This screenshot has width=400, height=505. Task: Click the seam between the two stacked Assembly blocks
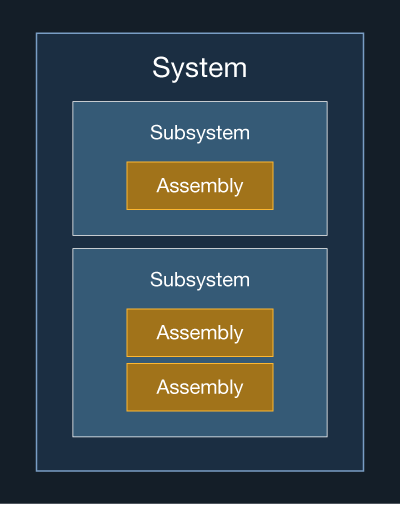(x=200, y=360)
